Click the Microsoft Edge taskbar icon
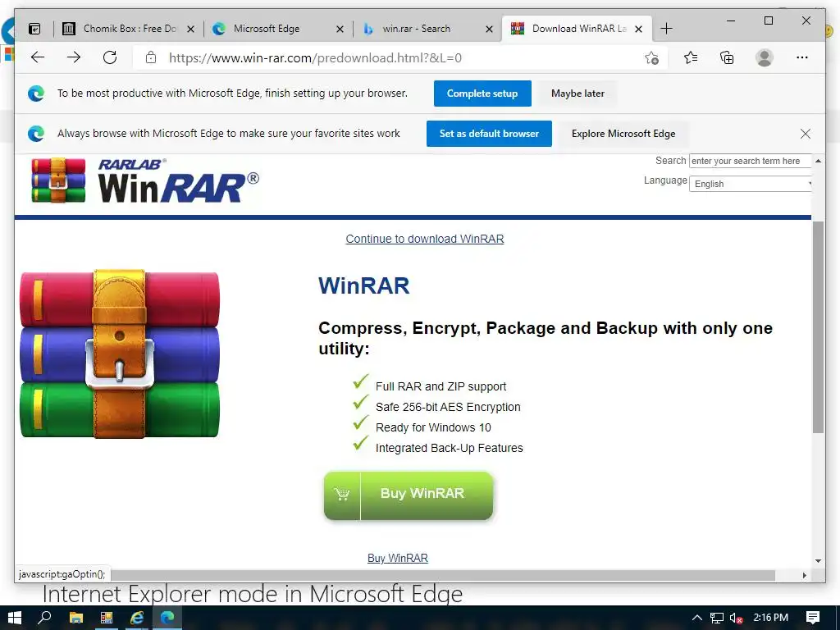Screen dimensions: 840x630 pos(167,618)
